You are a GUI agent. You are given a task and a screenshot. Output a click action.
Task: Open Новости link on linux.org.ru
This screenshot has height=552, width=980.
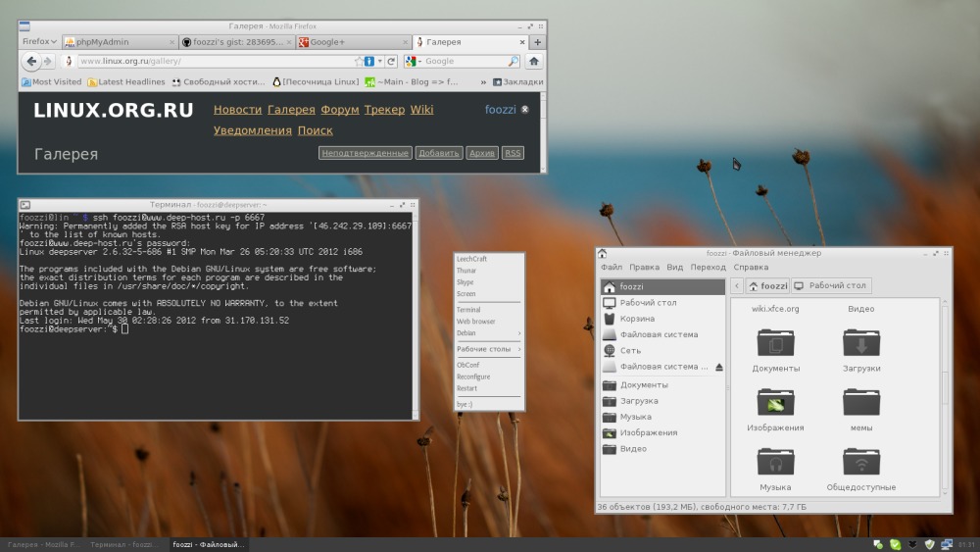(237, 110)
